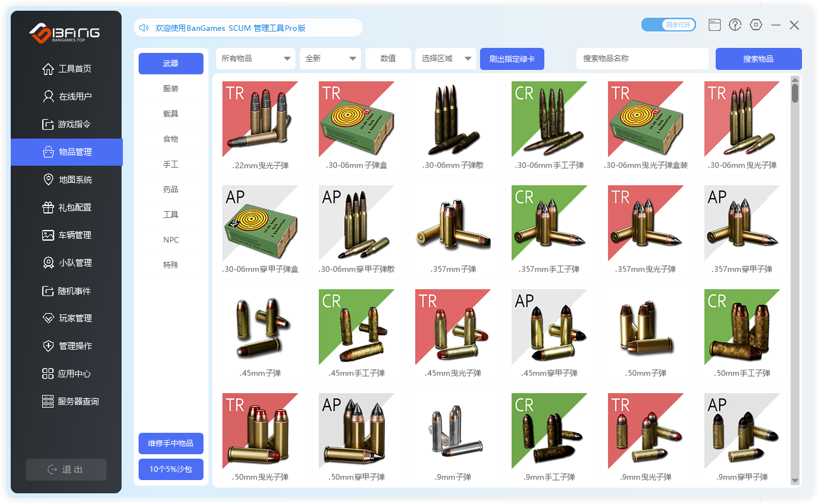
Task: Click the 搜索物品名称 search field
Action: point(642,59)
